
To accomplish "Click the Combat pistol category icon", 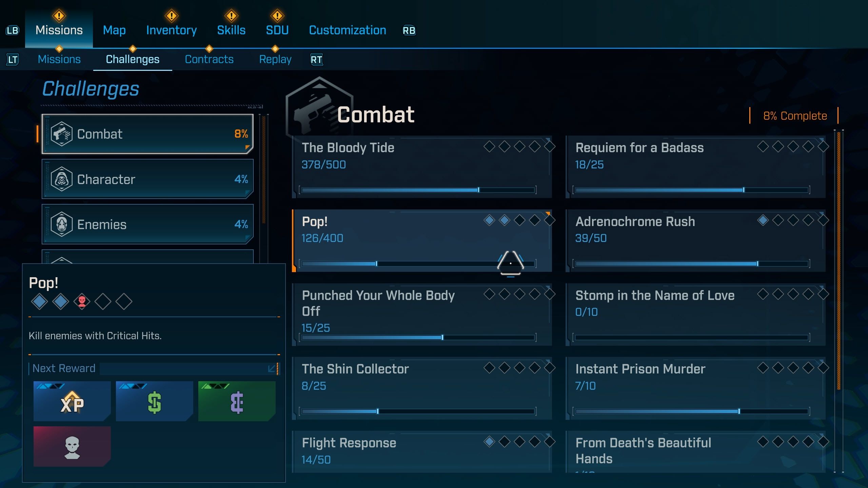I will [61, 134].
